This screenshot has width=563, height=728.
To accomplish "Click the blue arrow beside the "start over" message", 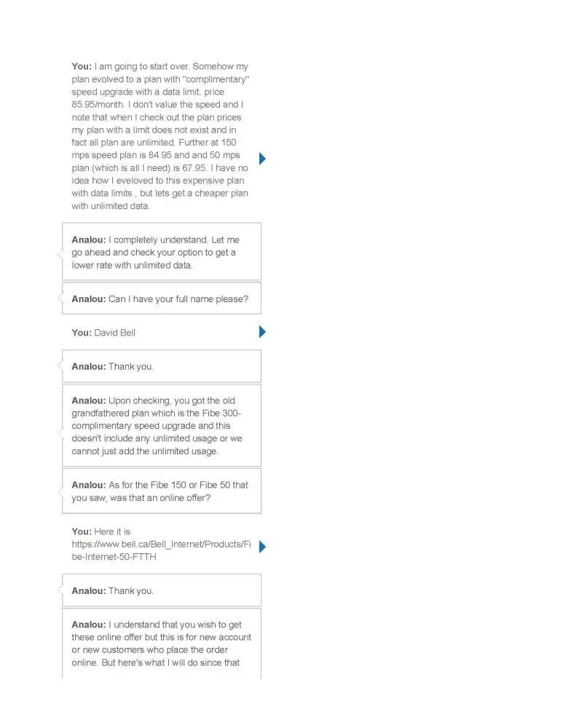I will (263, 159).
